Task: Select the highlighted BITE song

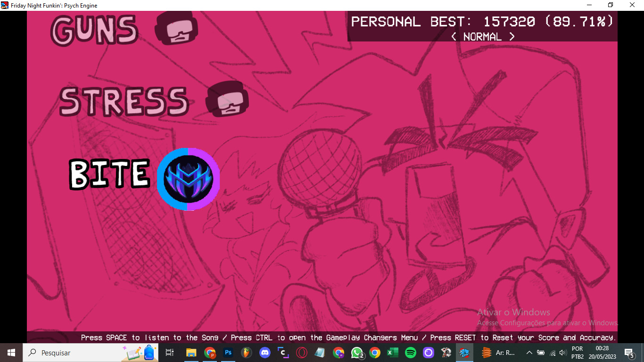Action: (x=109, y=173)
